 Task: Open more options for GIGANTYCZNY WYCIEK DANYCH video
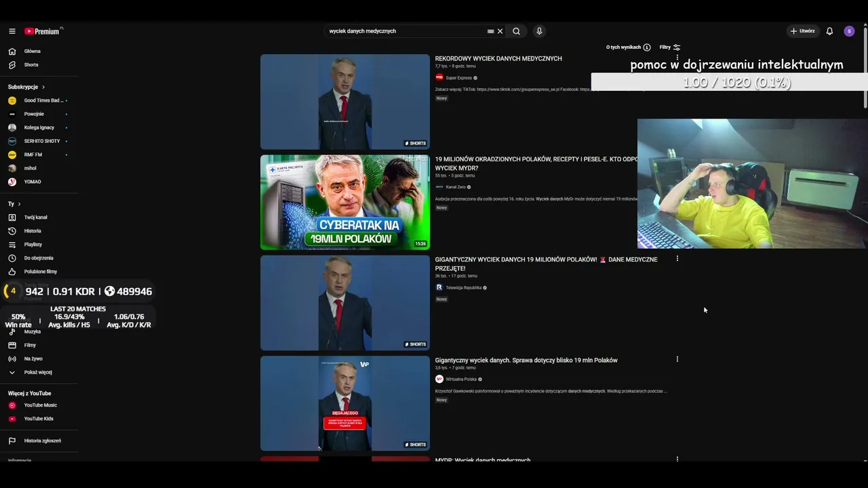pos(677,259)
